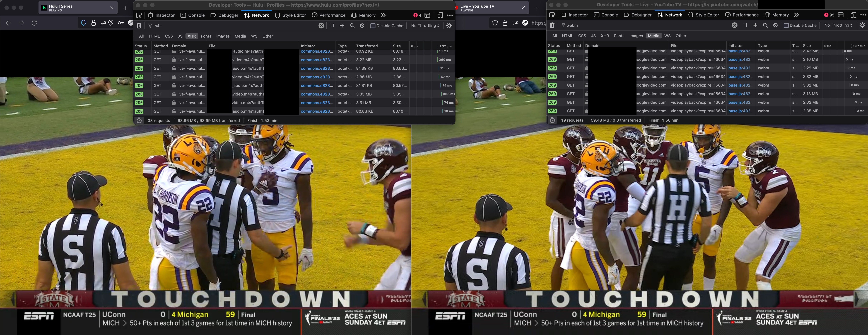Image resolution: width=868 pixels, height=335 pixels.
Task: Open No Throttling dropdown in Hulu DevTools
Action: [425, 26]
